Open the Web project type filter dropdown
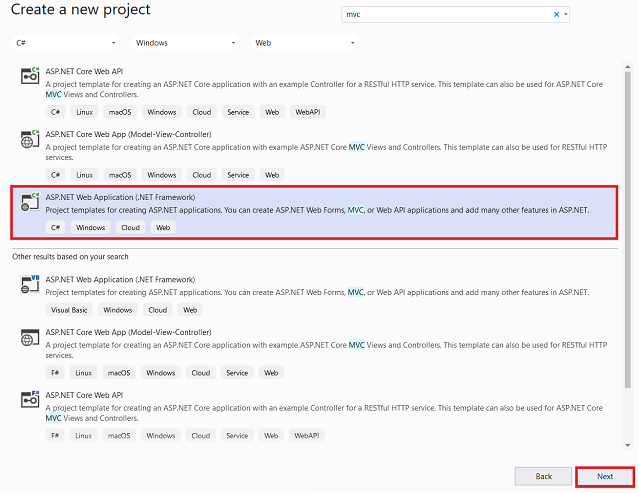This screenshot has width=639, height=493. point(304,43)
